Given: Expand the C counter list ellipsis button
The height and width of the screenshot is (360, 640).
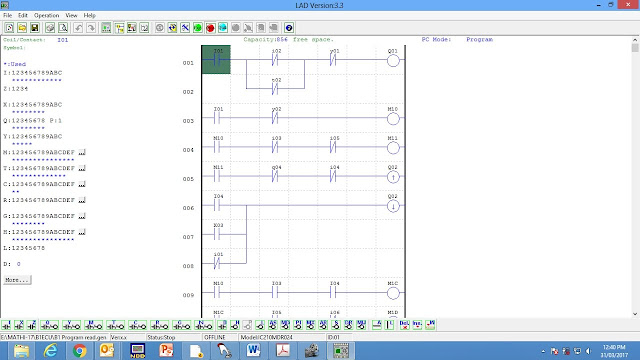Looking at the screenshot, I should pyautogui.click(x=82, y=184).
